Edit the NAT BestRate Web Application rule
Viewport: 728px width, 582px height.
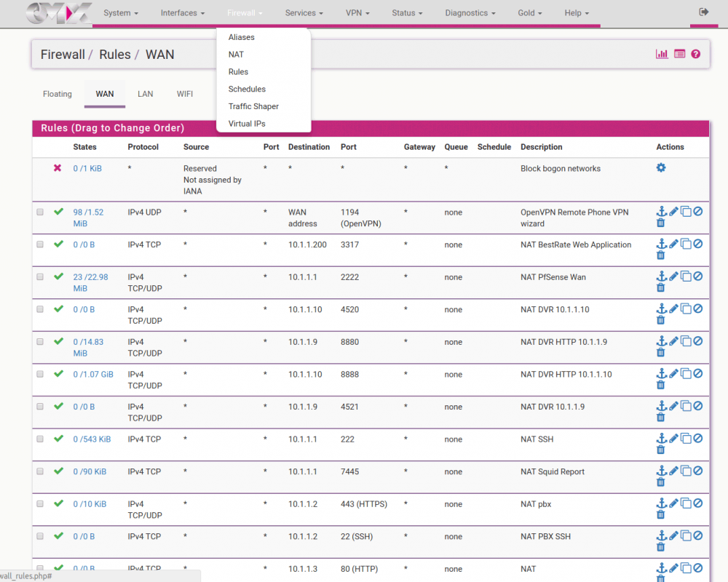(x=673, y=244)
